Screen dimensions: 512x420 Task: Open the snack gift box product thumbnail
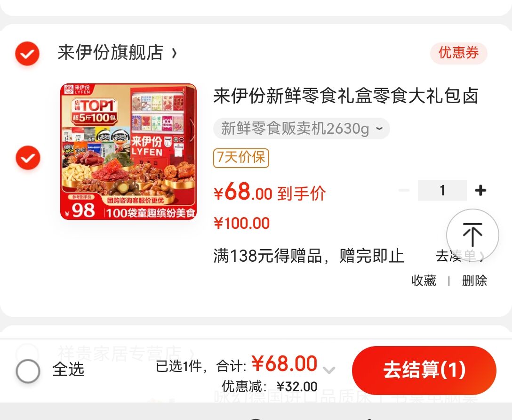click(128, 152)
